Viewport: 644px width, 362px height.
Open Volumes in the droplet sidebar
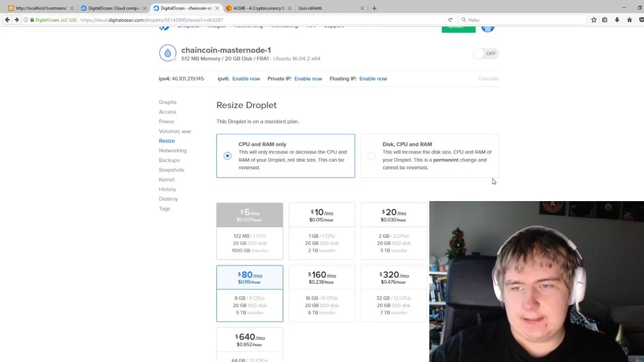click(169, 131)
